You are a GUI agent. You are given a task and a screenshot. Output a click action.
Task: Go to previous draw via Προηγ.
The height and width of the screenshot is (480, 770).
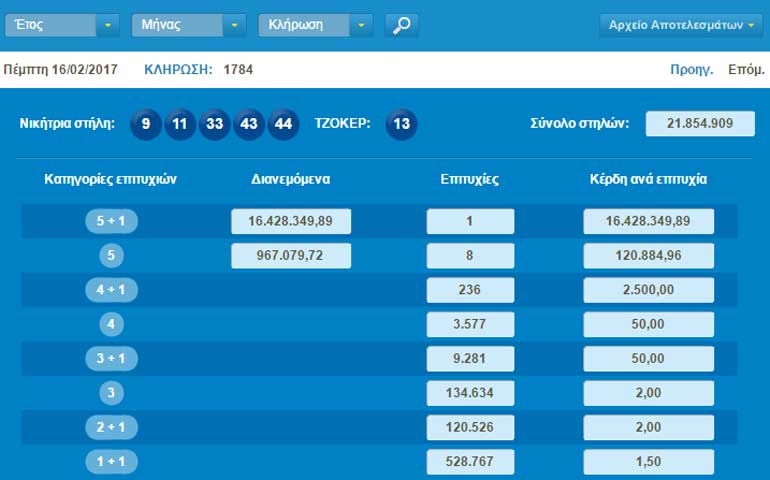[x=691, y=70]
